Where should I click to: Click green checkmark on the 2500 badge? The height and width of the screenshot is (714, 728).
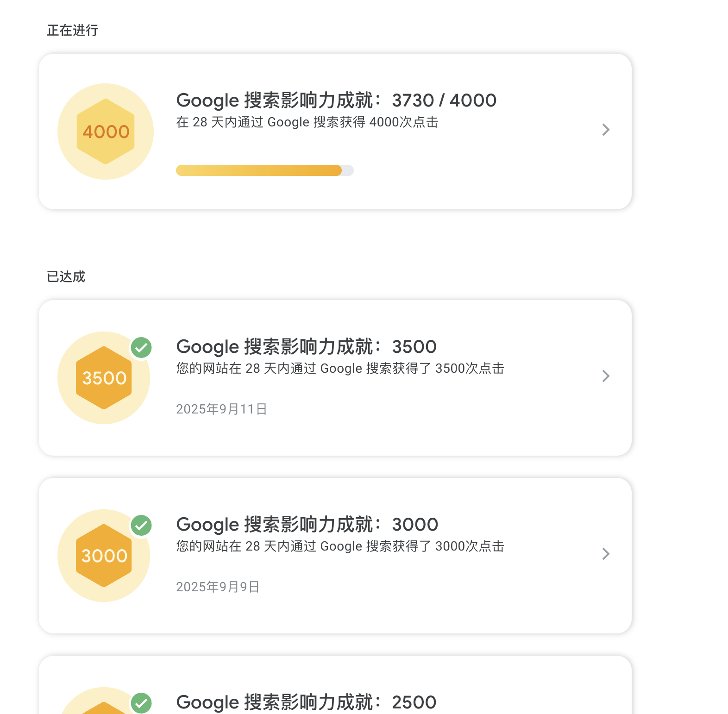pos(141,703)
